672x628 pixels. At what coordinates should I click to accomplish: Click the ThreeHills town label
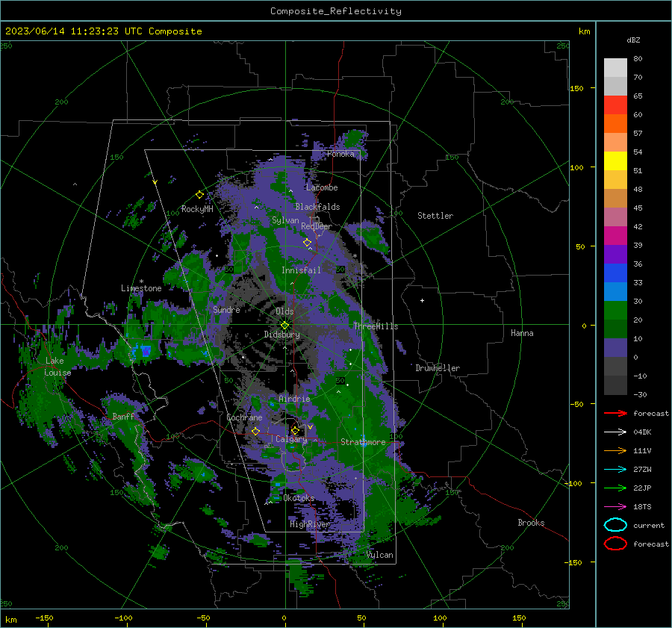point(376,326)
